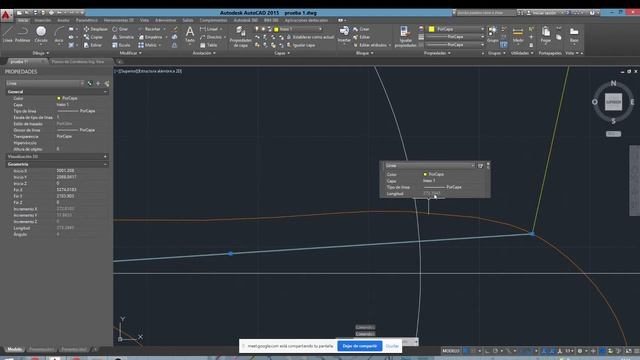Open the Vista ribbon tab
The width and height of the screenshot is (640, 360).
pyautogui.click(x=144, y=20)
